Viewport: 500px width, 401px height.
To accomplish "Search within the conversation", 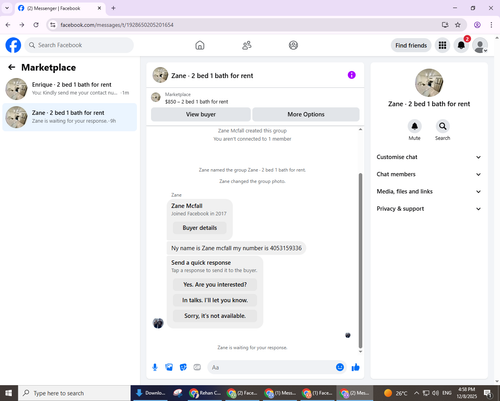I will (x=442, y=126).
